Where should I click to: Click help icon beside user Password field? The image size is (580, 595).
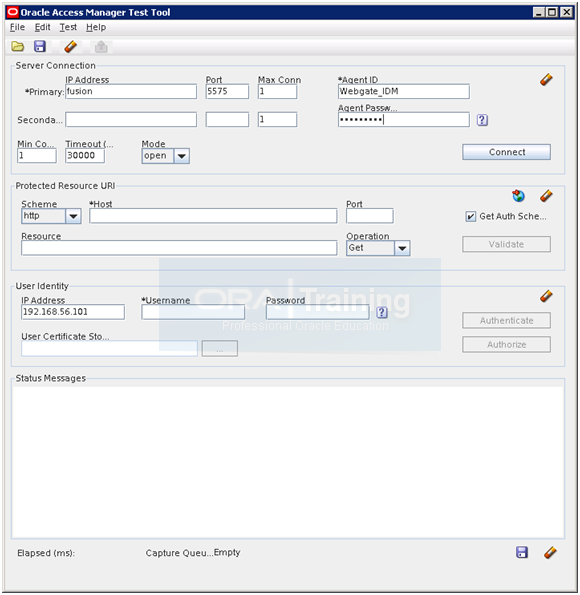[x=382, y=312]
